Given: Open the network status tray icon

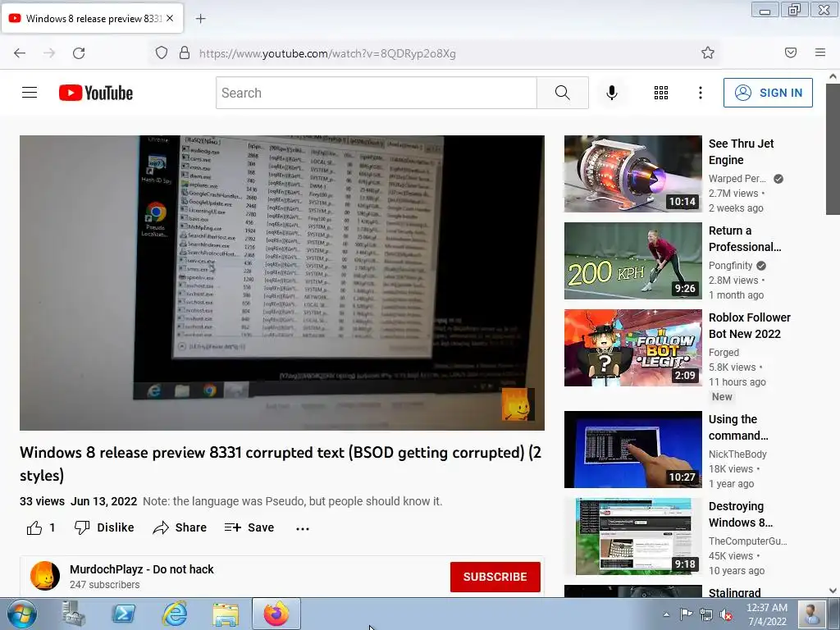Looking at the screenshot, I should tap(706, 615).
